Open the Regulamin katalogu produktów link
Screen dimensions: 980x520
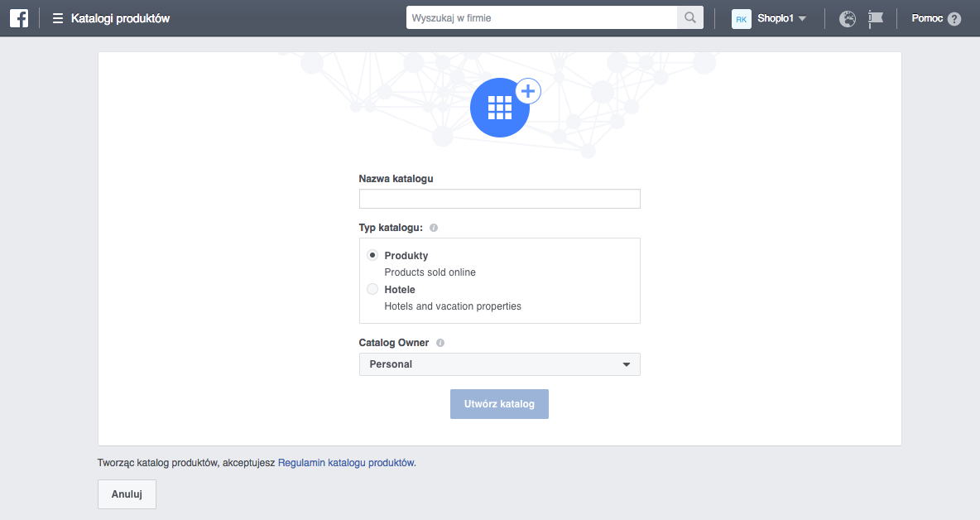(347, 463)
